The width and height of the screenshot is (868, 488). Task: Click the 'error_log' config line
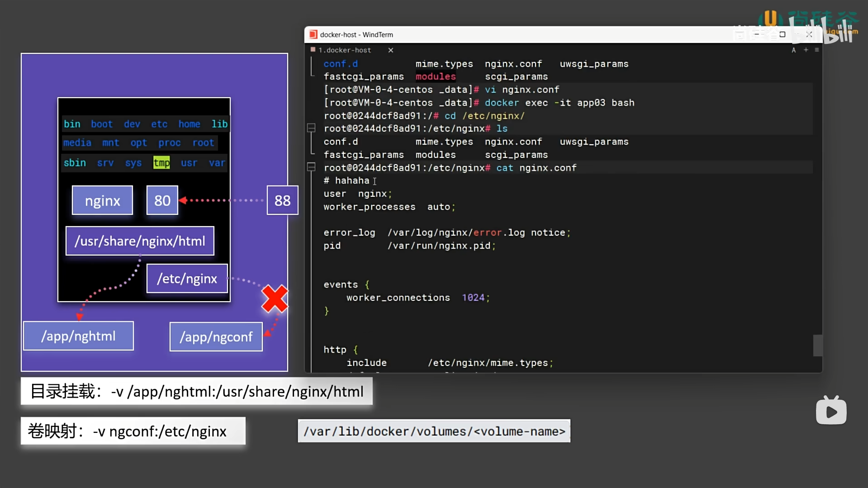tap(447, 232)
